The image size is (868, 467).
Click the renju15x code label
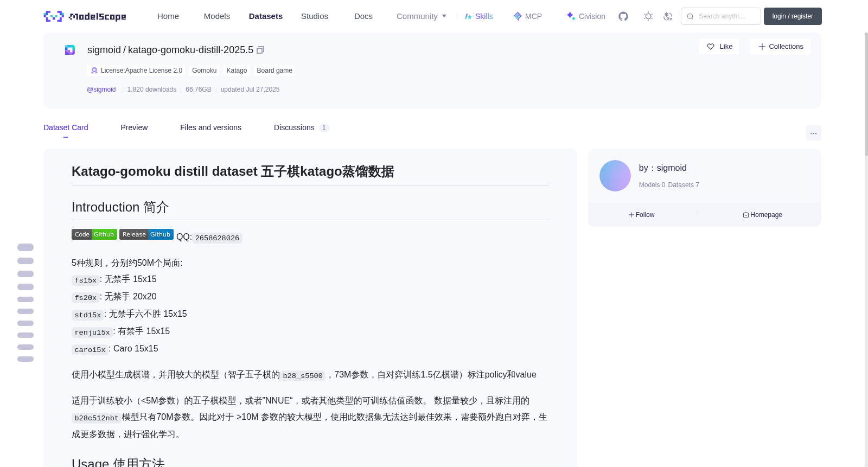(x=92, y=332)
